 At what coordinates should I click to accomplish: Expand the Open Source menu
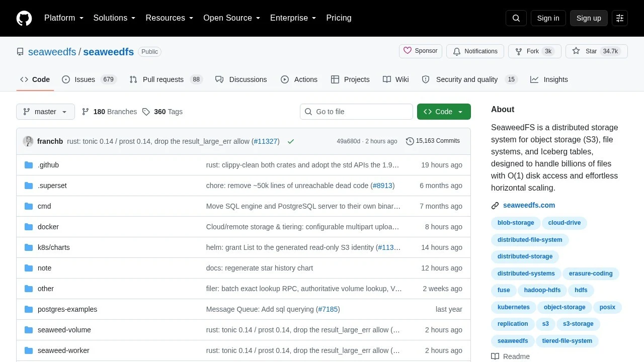[x=232, y=18]
